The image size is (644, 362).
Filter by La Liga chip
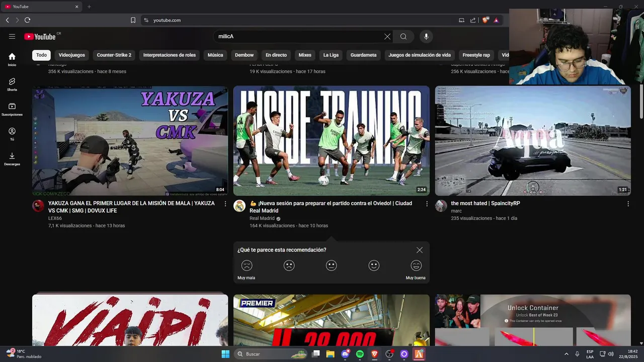tap(331, 55)
